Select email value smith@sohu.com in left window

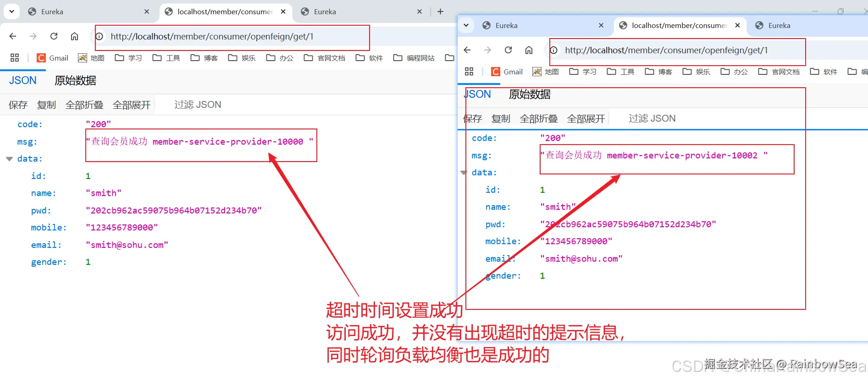pos(127,245)
